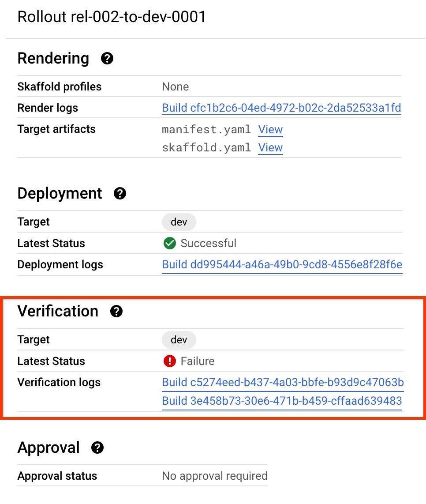Click the Approval status No approval required text
Viewport: 426px width, 504px height.
(x=214, y=476)
